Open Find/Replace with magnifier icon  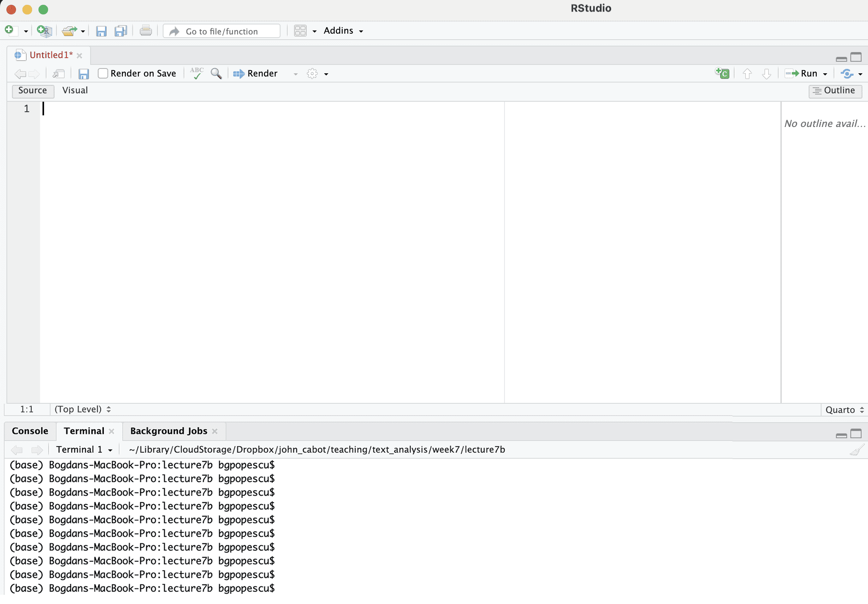tap(216, 73)
